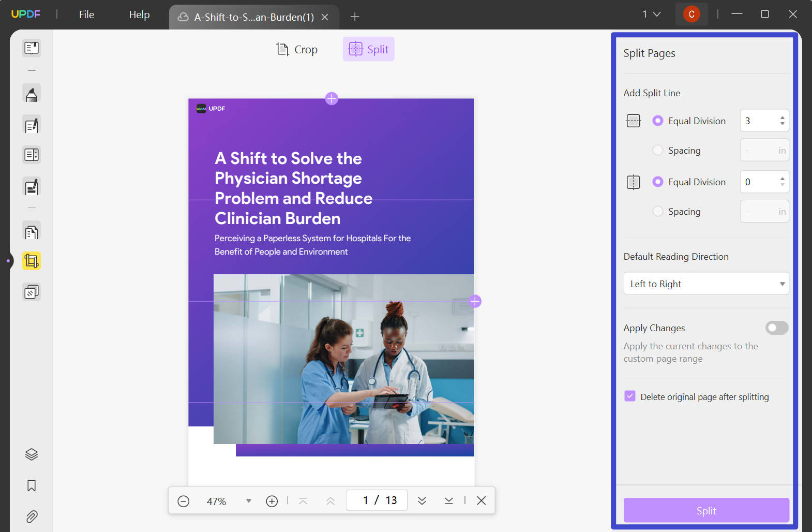
Task: Expand the 47% zoom level dropdown
Action: 249,501
